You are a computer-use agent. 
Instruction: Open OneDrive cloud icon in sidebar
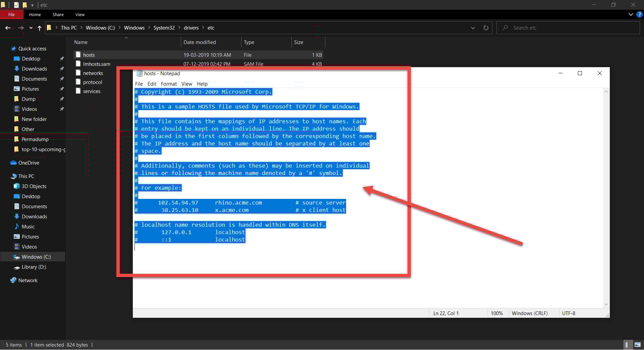(13, 163)
